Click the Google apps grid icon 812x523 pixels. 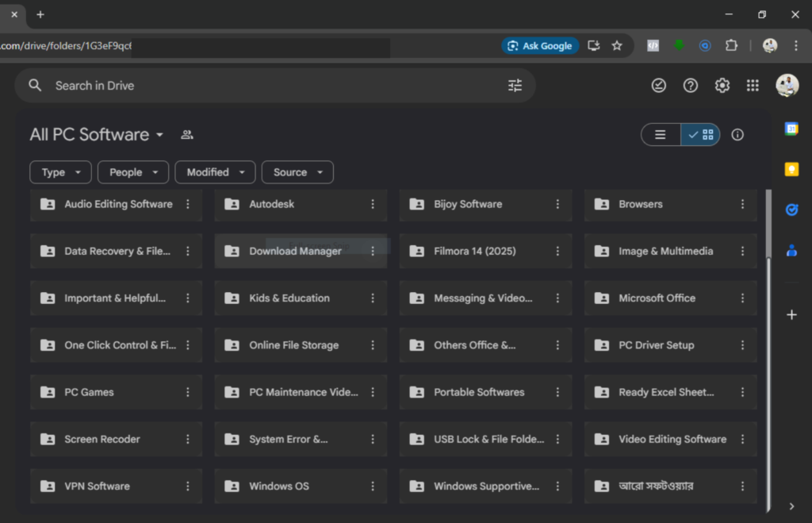tap(753, 86)
